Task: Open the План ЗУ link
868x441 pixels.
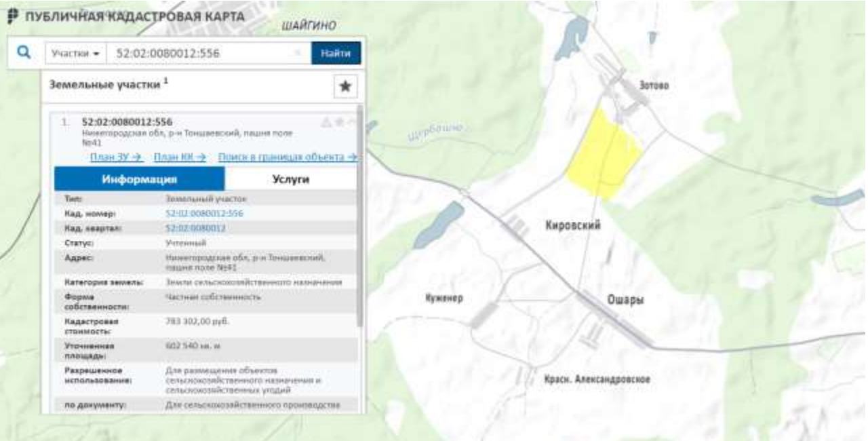Action: 117,157
